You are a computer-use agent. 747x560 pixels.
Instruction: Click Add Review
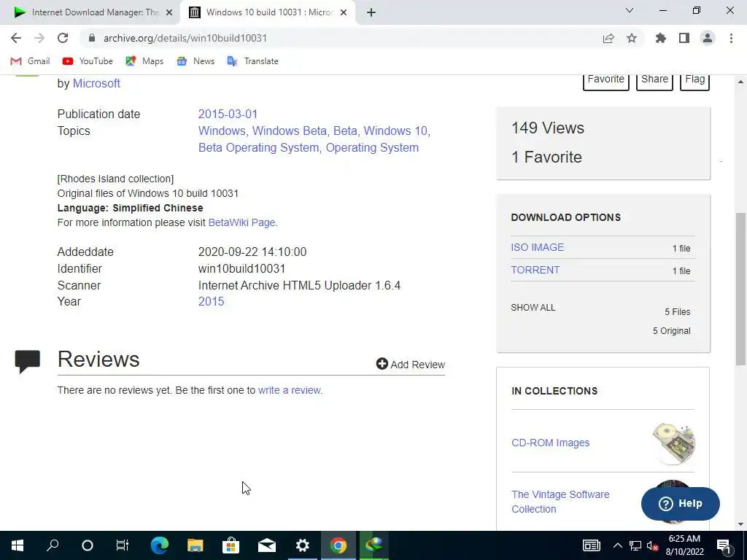click(411, 365)
